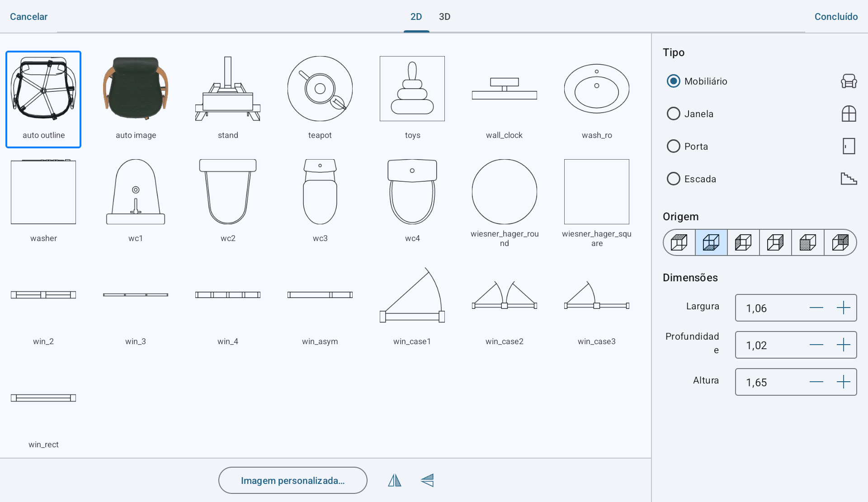Click the vertical mirror flip icon
The image size is (868, 502).
coord(427,480)
